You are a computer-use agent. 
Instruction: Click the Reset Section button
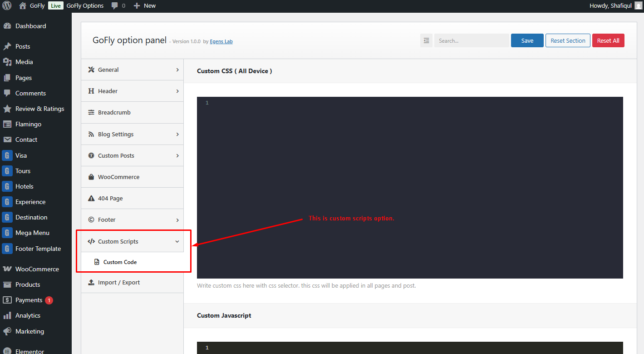point(568,40)
